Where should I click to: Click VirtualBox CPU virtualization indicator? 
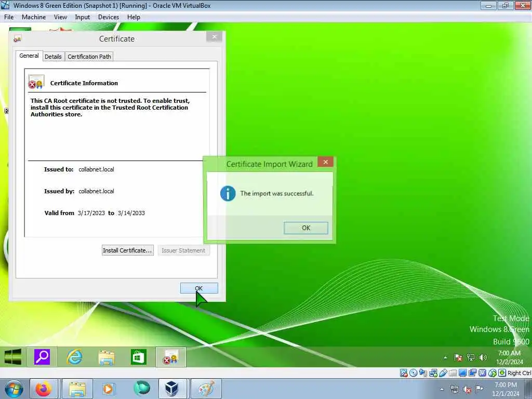pos(482,373)
